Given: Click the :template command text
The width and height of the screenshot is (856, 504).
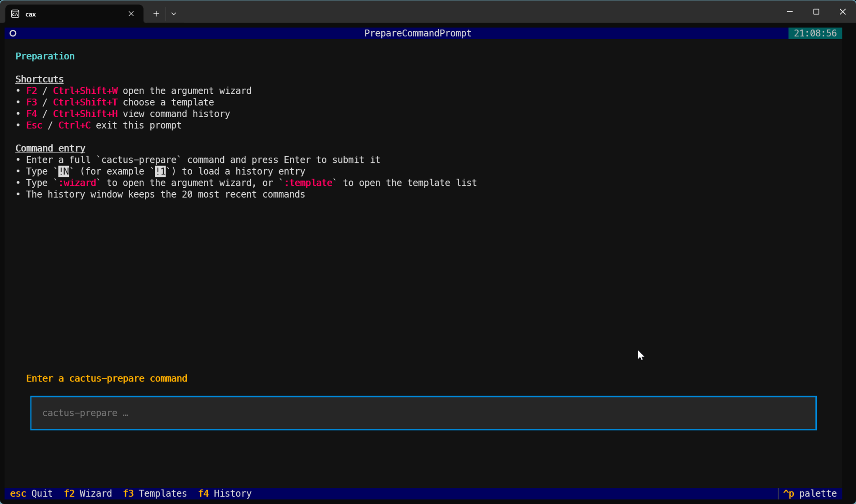Looking at the screenshot, I should click(x=308, y=183).
